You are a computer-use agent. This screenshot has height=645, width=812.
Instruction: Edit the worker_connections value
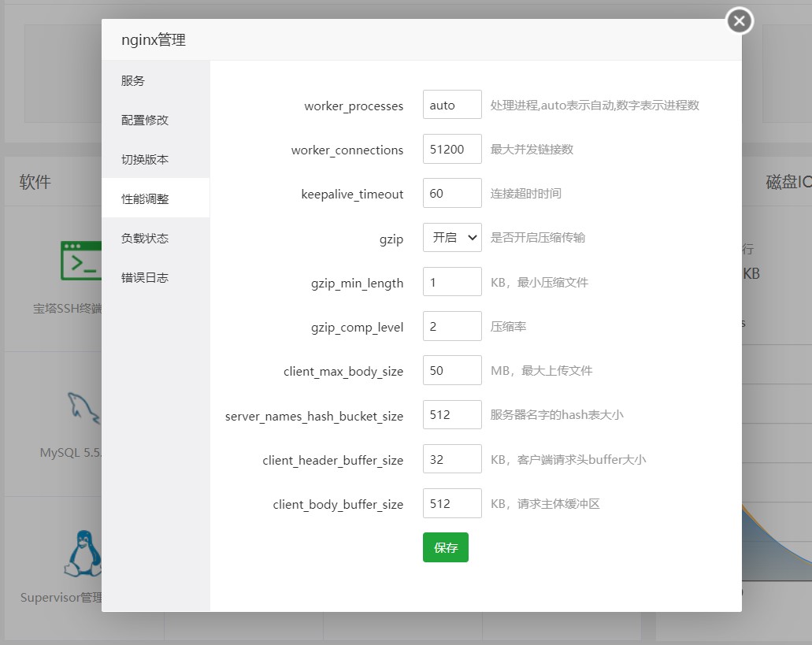click(451, 149)
